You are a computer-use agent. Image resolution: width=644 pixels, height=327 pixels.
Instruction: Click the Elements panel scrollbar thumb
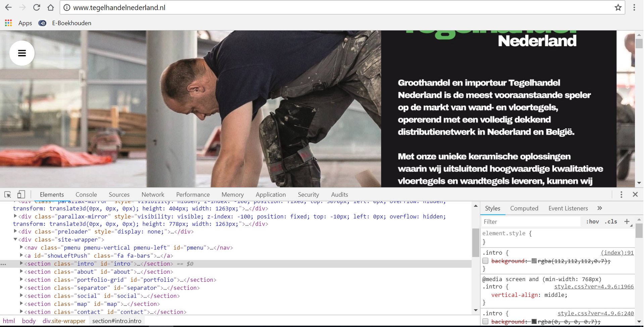pos(476,242)
